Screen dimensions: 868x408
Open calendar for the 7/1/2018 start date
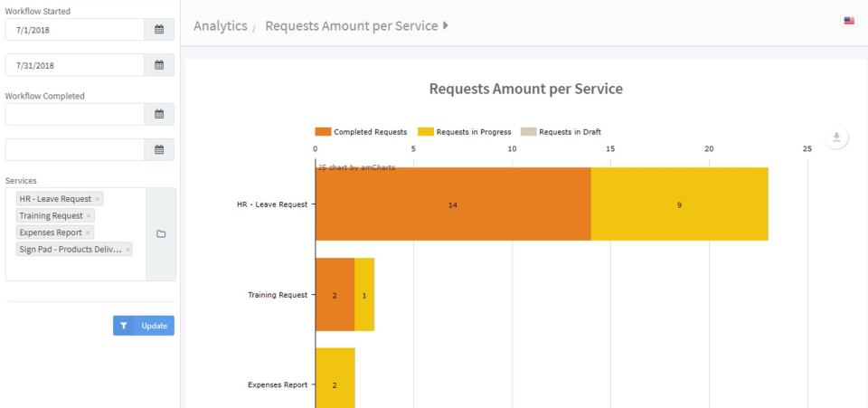coord(159,30)
